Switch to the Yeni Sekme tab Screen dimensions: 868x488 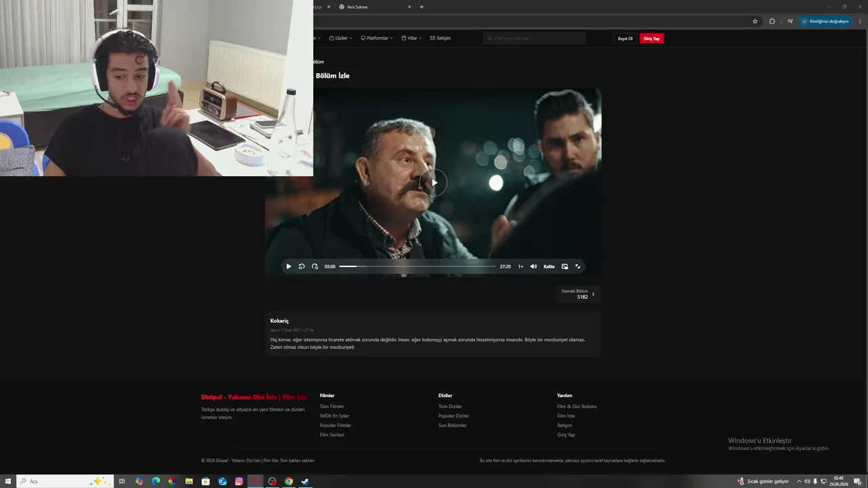(374, 7)
